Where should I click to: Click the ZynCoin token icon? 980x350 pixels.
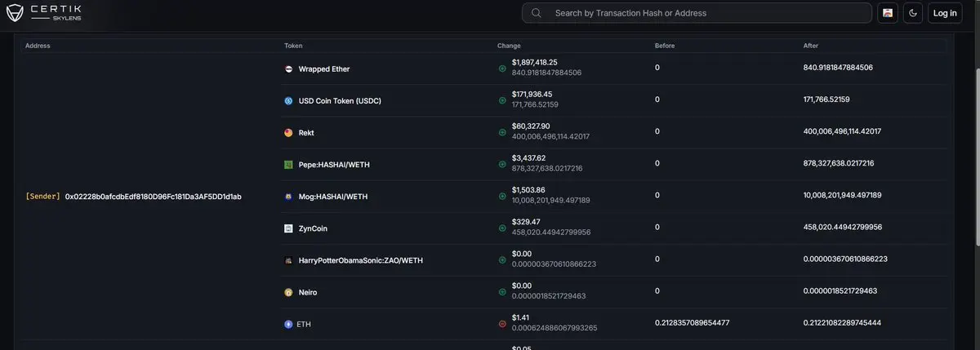pyautogui.click(x=288, y=229)
